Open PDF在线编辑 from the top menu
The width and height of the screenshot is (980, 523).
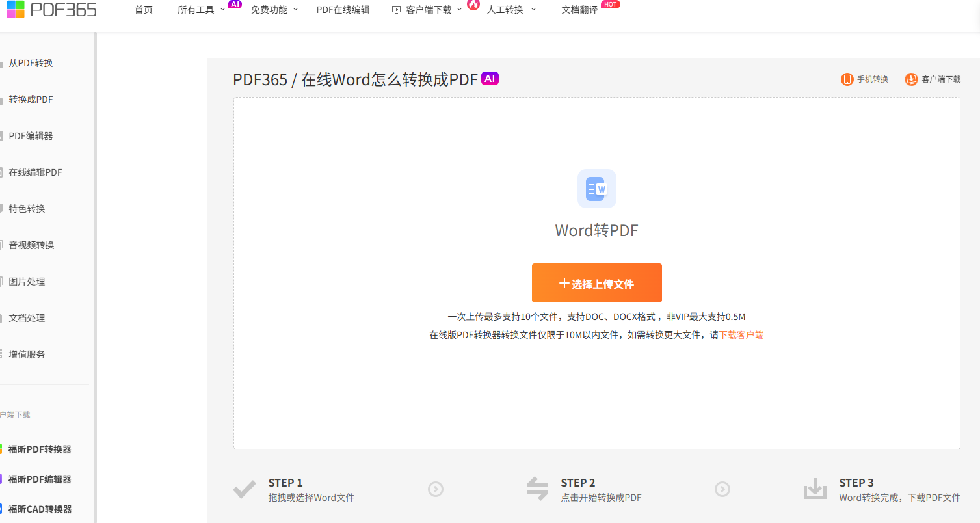343,10
